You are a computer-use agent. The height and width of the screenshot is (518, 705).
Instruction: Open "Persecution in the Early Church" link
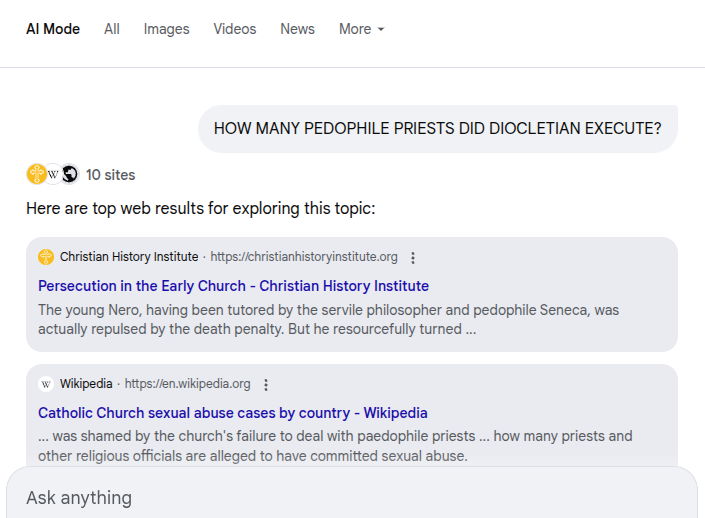233,286
